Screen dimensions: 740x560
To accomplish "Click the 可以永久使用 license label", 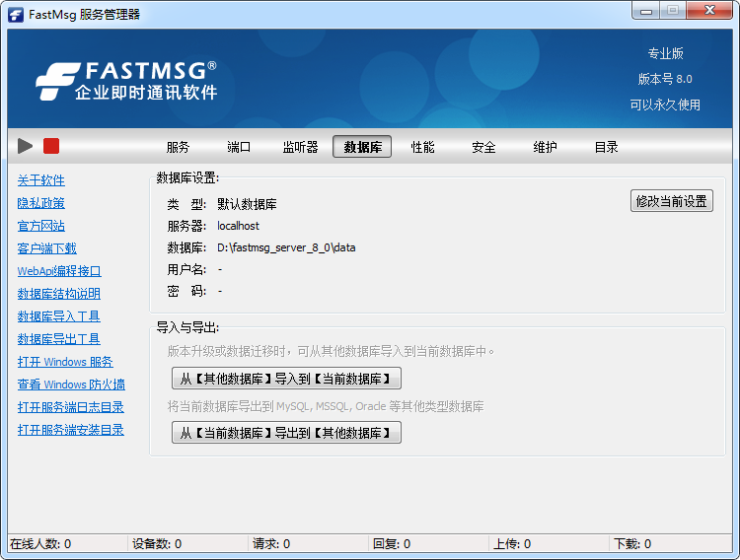I will pos(665,105).
